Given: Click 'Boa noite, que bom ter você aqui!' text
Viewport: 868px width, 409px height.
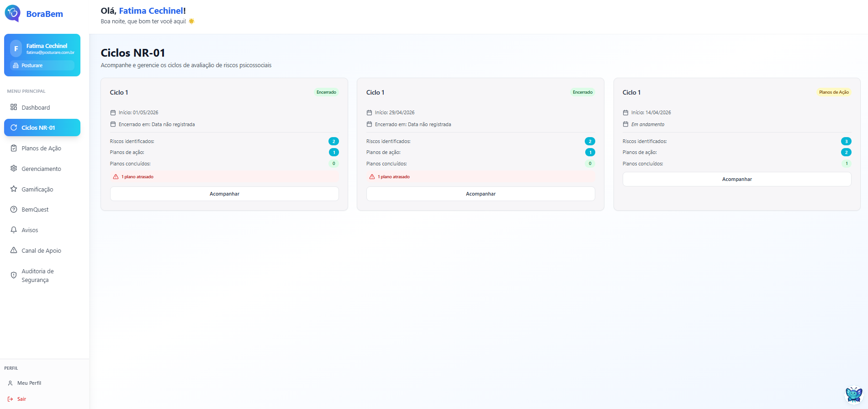Looking at the screenshot, I should 143,21.
